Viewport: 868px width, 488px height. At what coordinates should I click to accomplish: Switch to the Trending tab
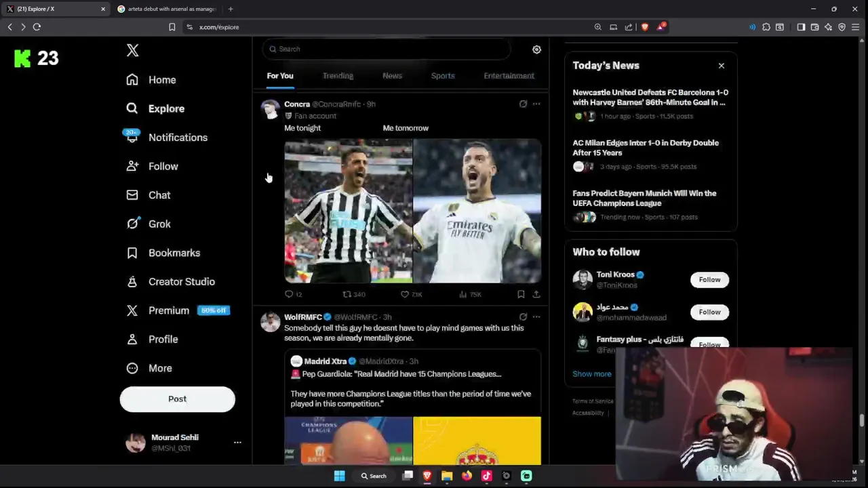pos(338,76)
